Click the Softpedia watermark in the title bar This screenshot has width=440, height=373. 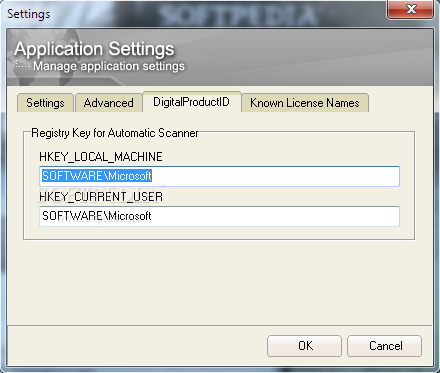click(x=237, y=15)
